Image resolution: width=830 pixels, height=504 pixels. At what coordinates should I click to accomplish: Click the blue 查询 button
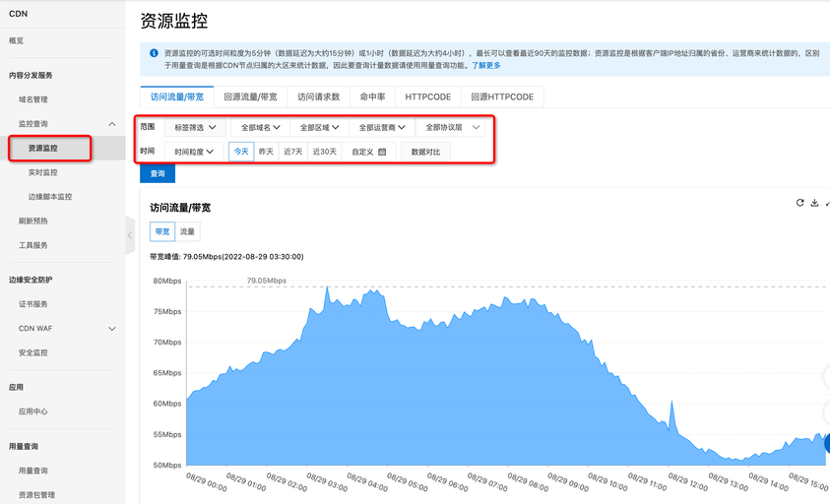[158, 173]
